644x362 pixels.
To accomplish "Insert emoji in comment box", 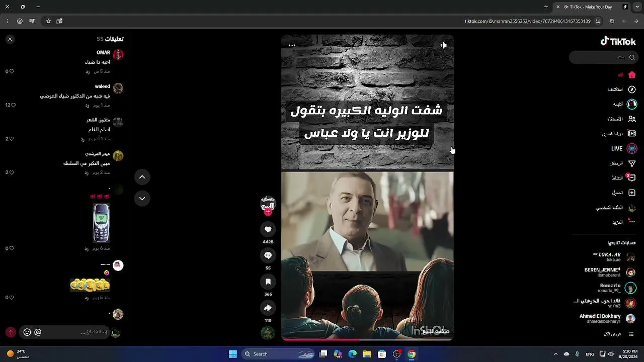I will click(x=27, y=332).
